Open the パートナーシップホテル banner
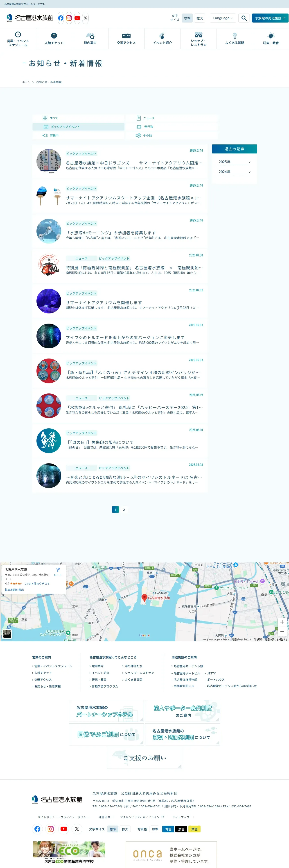Screen dimensions: 289x868 106,711
